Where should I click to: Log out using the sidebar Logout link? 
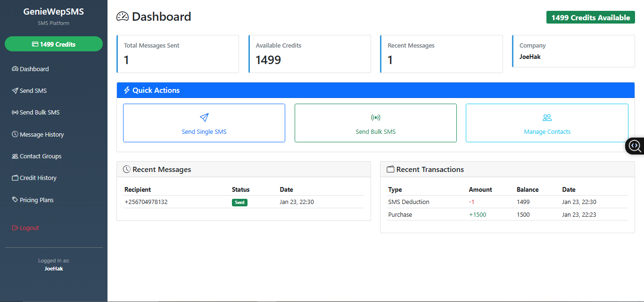coord(29,228)
